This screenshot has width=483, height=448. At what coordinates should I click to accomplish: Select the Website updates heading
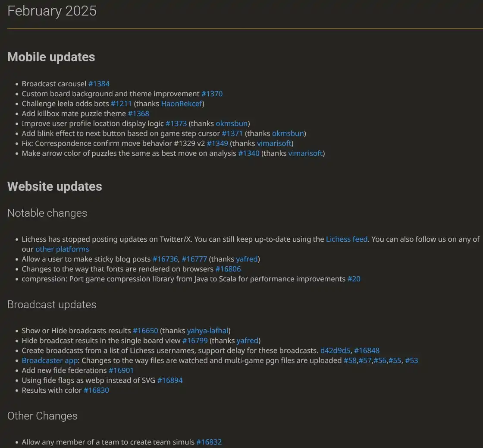coord(54,186)
